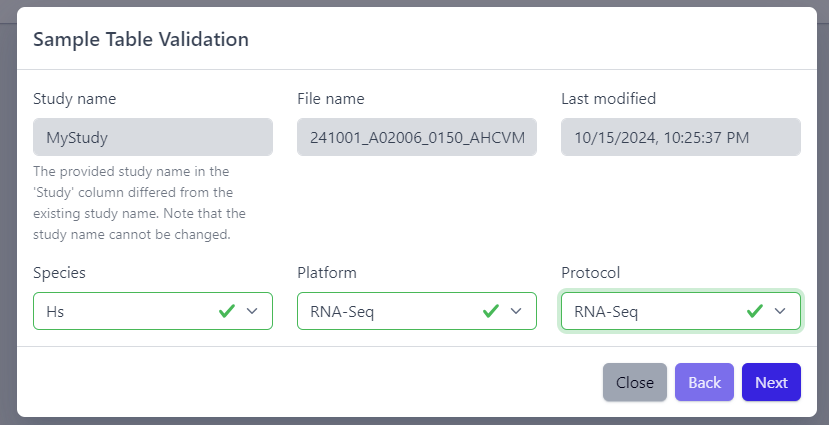
Task: Go back with the Back button
Action: (704, 382)
